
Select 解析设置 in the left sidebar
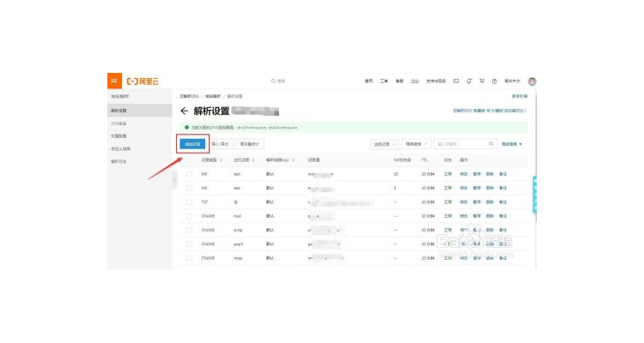pos(140,111)
